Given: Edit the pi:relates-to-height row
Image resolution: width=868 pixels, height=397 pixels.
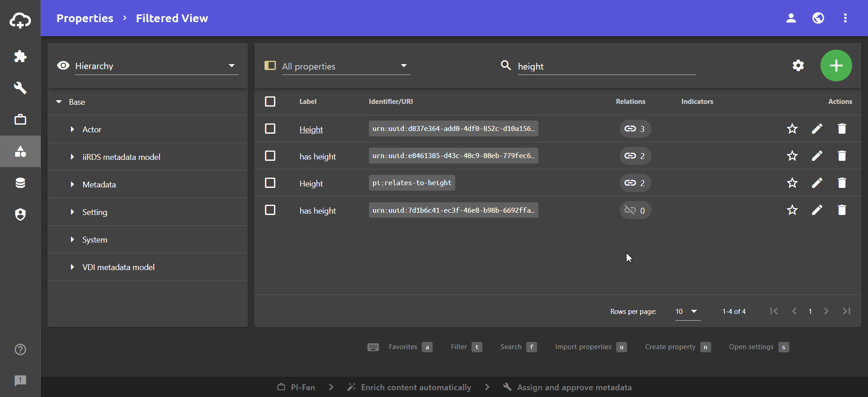Looking at the screenshot, I should pos(817,183).
